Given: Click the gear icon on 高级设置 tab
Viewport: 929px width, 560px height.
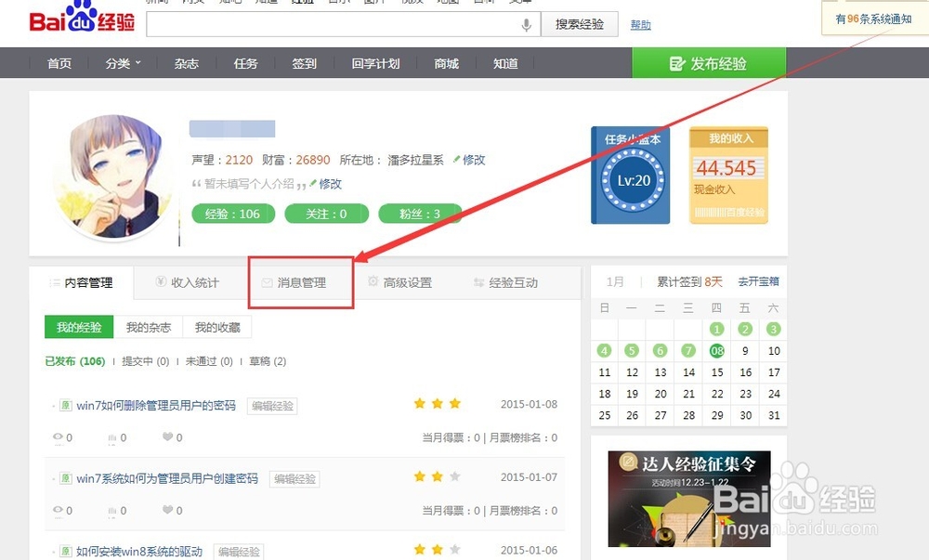Looking at the screenshot, I should 373,281.
